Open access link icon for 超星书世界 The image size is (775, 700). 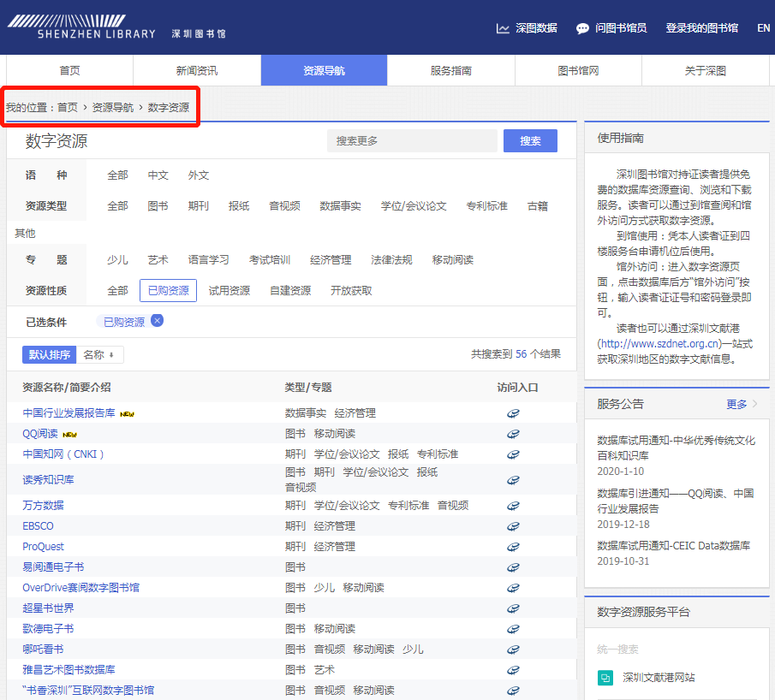click(513, 608)
